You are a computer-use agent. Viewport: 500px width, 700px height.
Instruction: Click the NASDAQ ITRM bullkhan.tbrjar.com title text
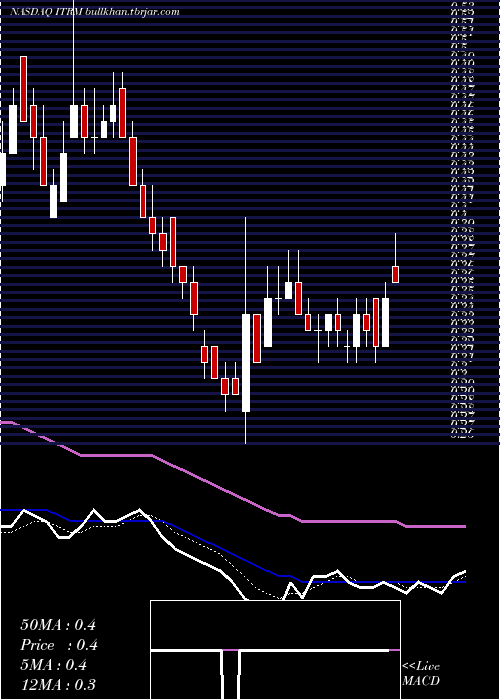click(x=95, y=12)
